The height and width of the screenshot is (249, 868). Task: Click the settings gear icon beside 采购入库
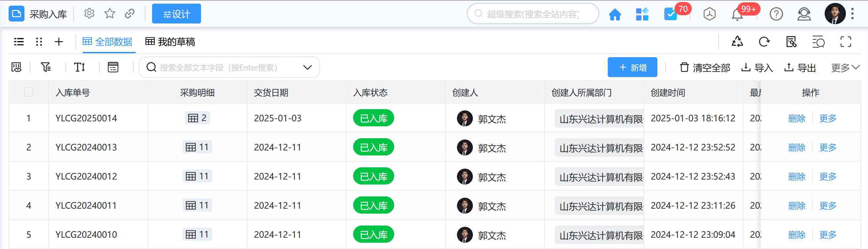tap(89, 14)
